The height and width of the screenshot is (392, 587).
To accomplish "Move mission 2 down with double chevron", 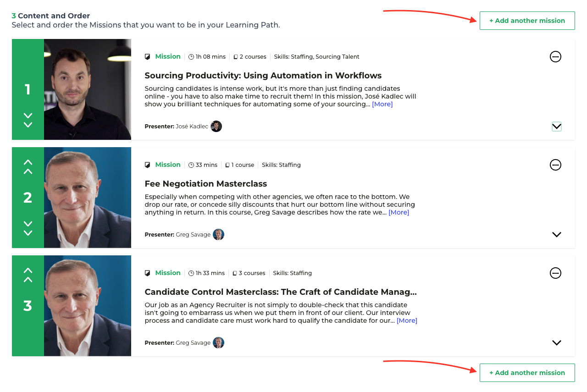I will 28,228.
